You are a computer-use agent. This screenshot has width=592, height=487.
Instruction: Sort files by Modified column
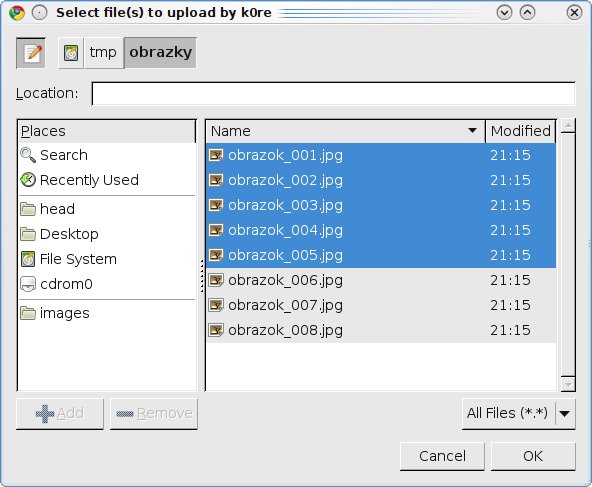coord(521,131)
